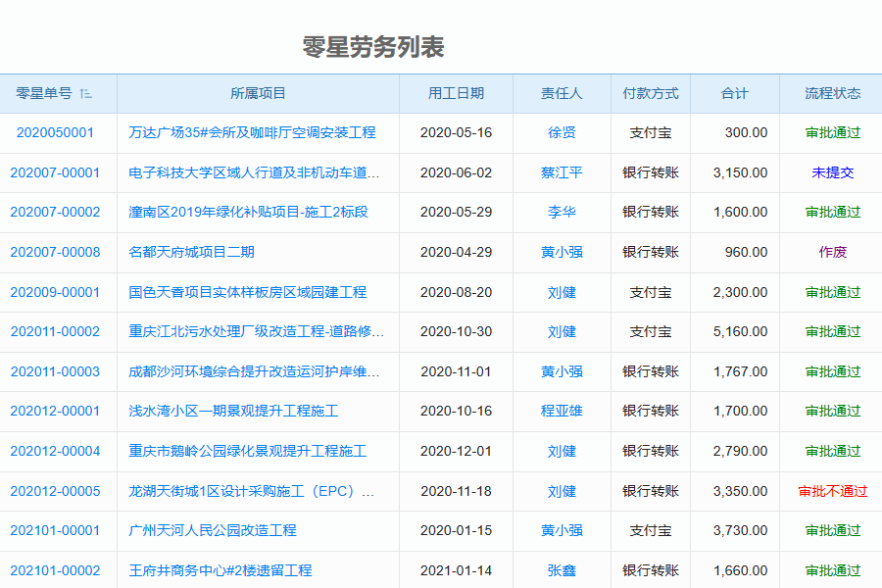Viewport: 882px width, 588px height.
Task: Open order number 202007-00001
Action: (55, 172)
